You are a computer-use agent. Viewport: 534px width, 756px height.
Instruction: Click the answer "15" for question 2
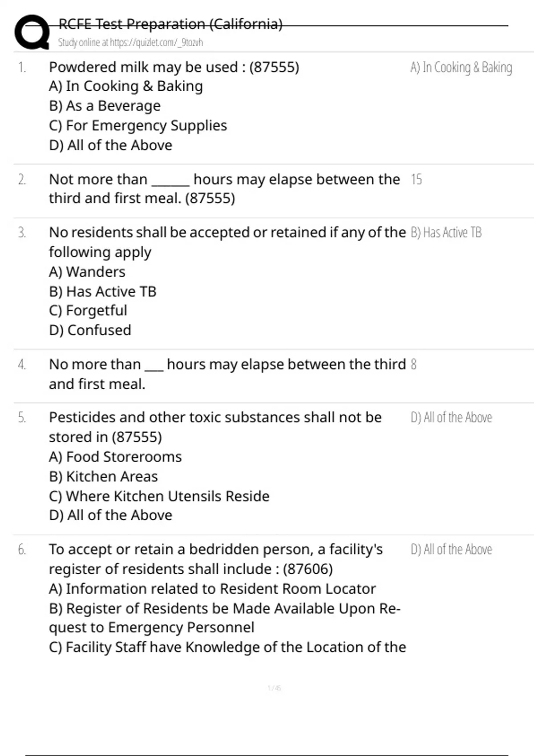click(417, 180)
